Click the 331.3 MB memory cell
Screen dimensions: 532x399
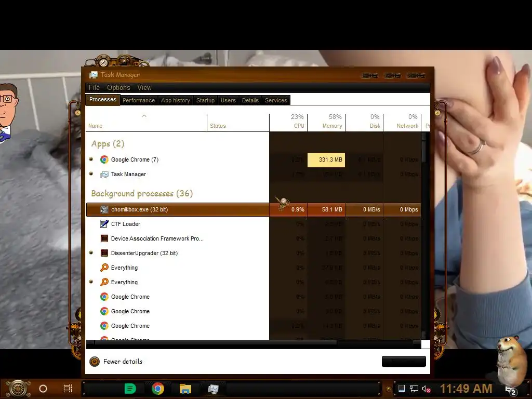[x=326, y=160]
